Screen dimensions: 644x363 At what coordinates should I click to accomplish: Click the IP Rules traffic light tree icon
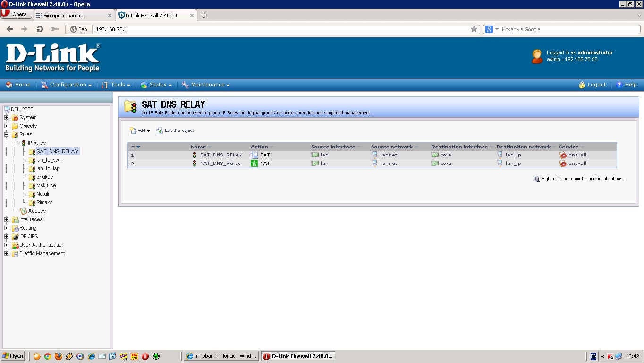pyautogui.click(x=23, y=143)
